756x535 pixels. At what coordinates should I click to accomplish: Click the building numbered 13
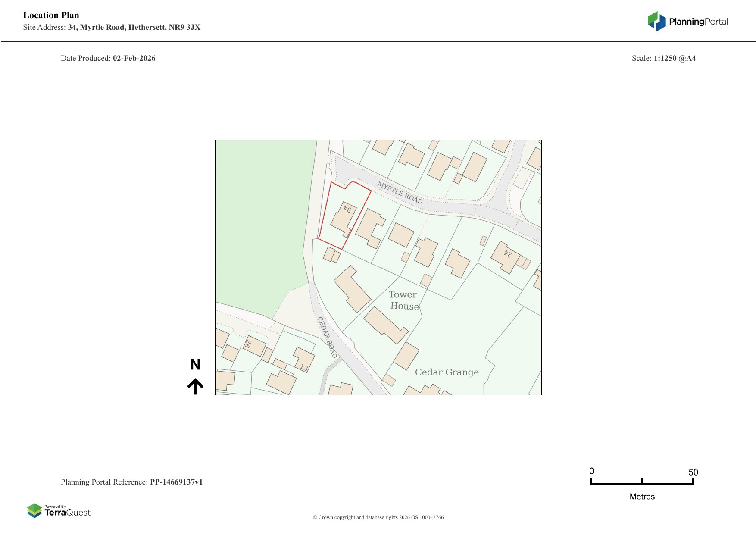[304, 360]
